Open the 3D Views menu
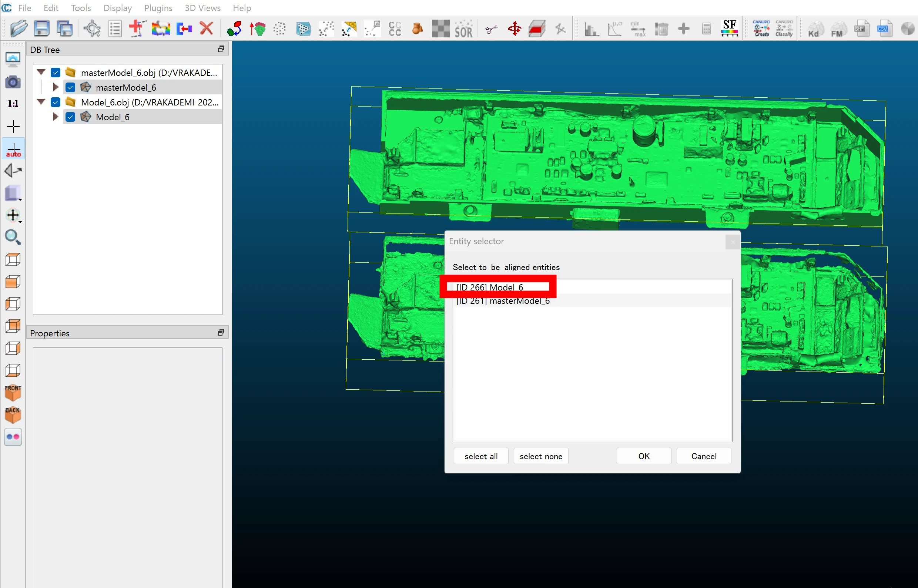Image resolution: width=918 pixels, height=588 pixels. pos(202,8)
